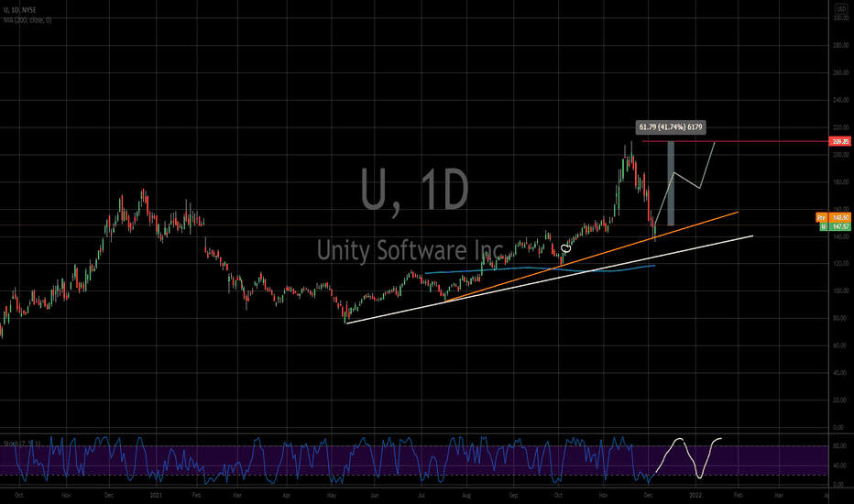Select the Stoch indicator legend

pos(22,444)
